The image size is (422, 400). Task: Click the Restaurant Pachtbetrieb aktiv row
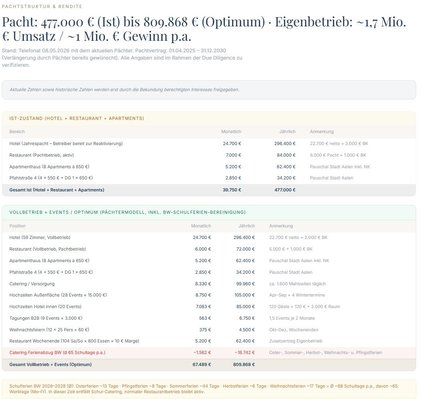209,155
